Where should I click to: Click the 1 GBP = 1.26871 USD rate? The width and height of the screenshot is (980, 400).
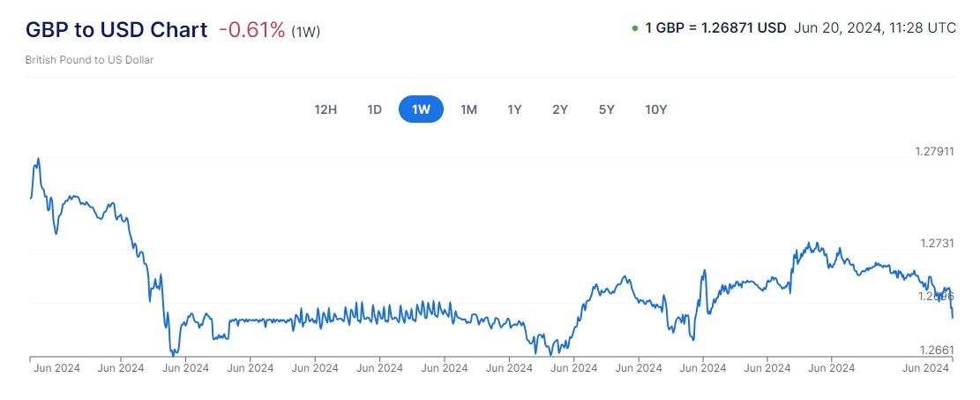(715, 27)
